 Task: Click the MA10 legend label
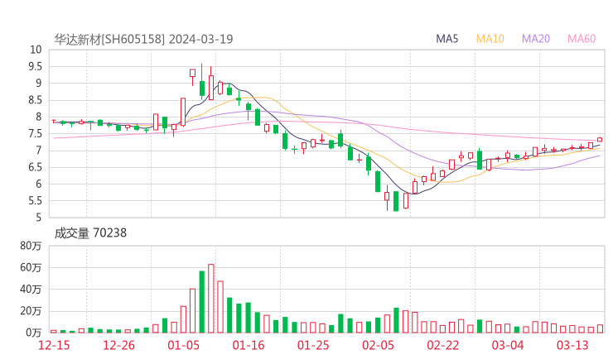pos(490,39)
